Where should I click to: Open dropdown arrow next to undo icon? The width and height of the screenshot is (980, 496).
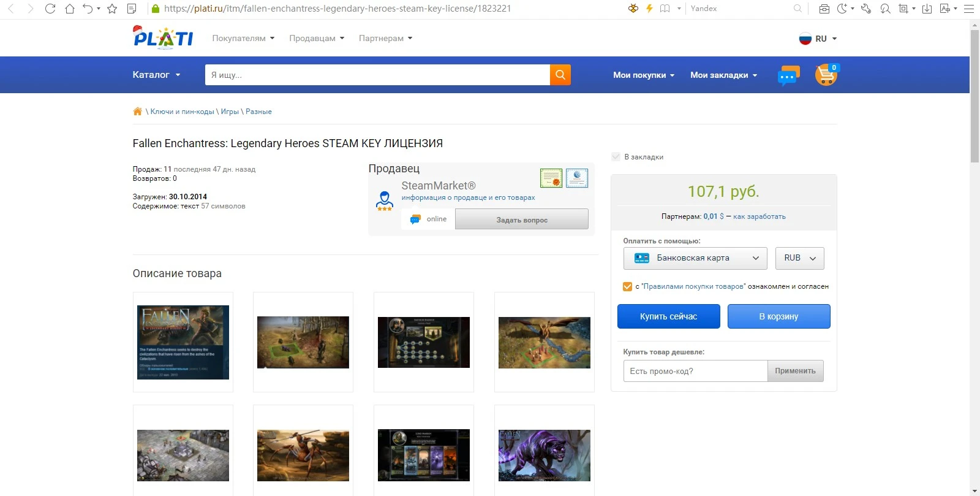[99, 9]
